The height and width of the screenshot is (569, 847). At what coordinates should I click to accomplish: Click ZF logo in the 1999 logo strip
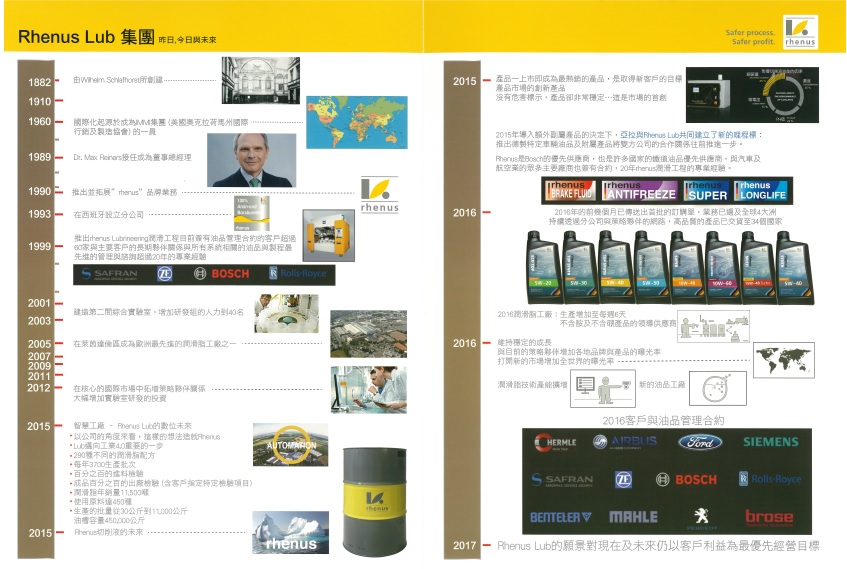164,274
